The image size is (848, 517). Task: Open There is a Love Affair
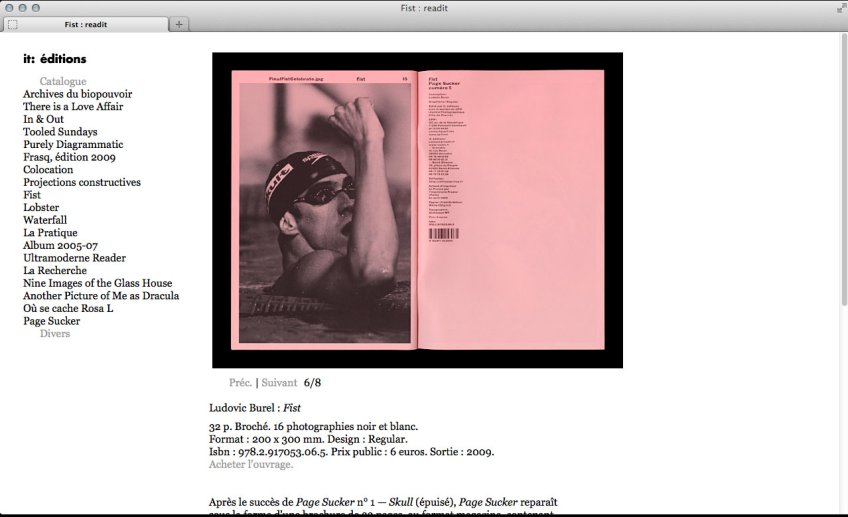point(73,107)
